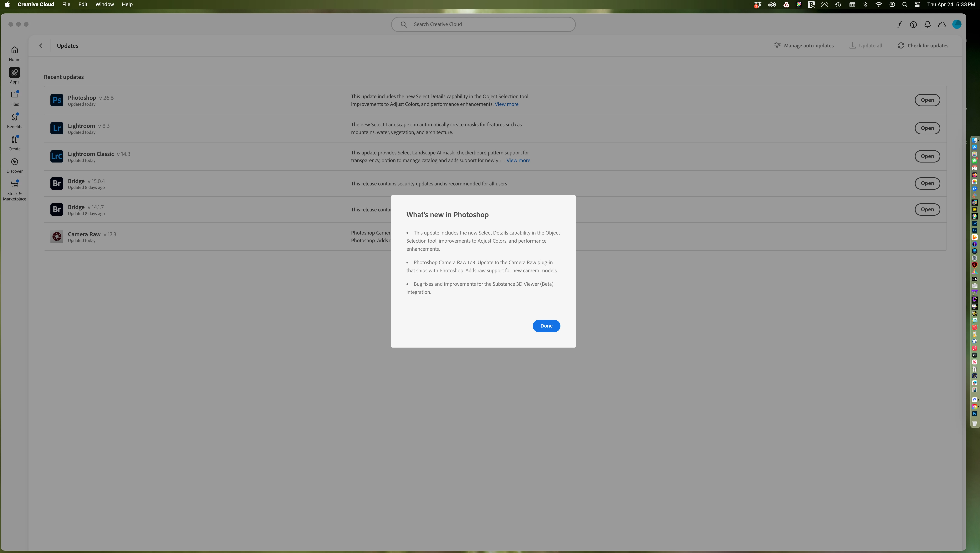Open macOS Control Center in the menu bar
Viewport: 980px width, 553px height.
click(917, 5)
